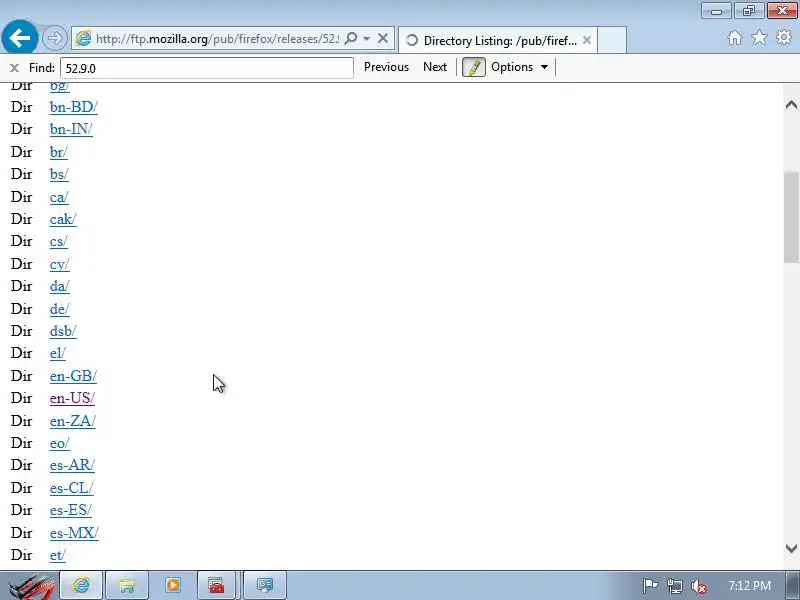
Task: Open the bn-IN/ directory link
Action: 71,129
